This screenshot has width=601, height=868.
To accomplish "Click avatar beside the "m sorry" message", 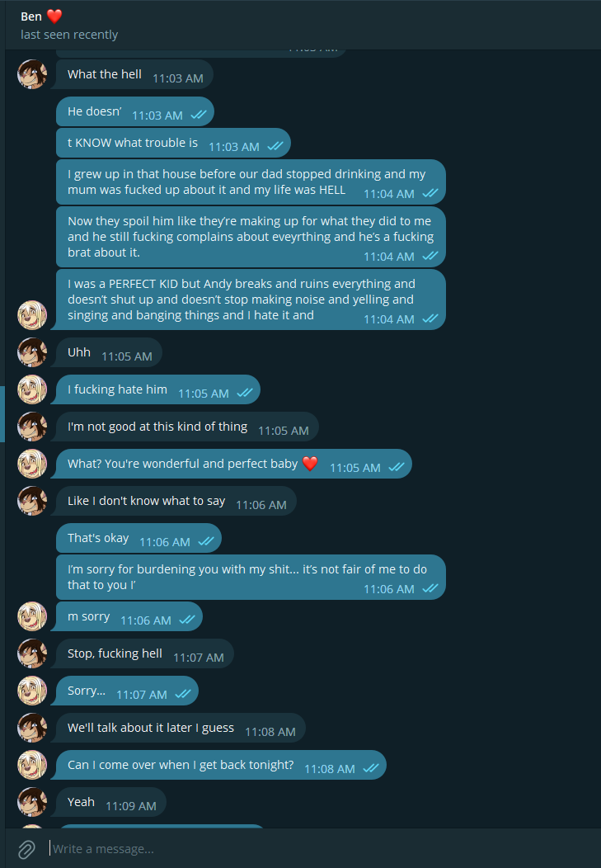I will click(x=32, y=616).
